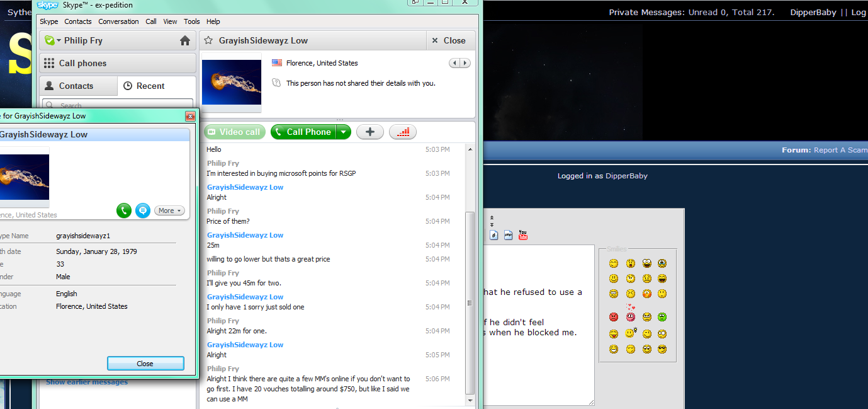Open the More dropdown in profile dialog

coord(169,210)
